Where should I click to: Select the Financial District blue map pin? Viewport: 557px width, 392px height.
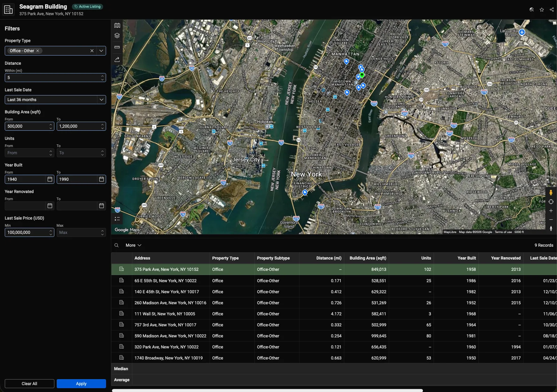[x=305, y=192]
